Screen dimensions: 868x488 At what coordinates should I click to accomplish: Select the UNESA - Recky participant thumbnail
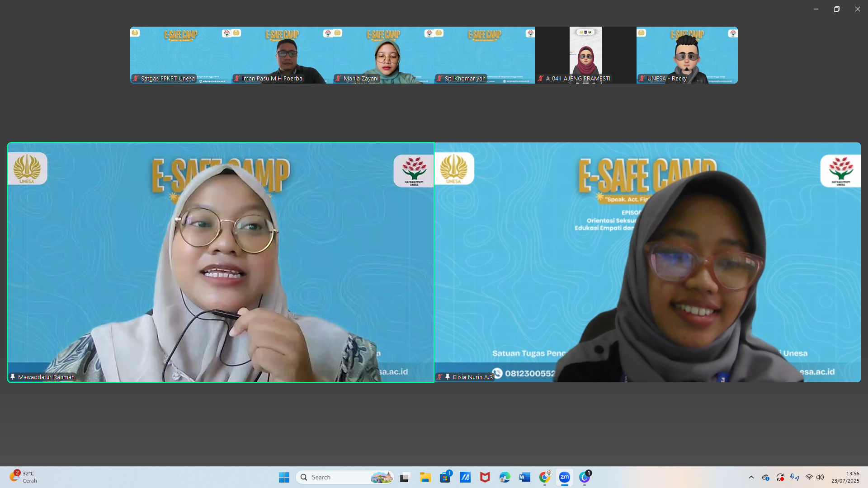[x=687, y=55]
